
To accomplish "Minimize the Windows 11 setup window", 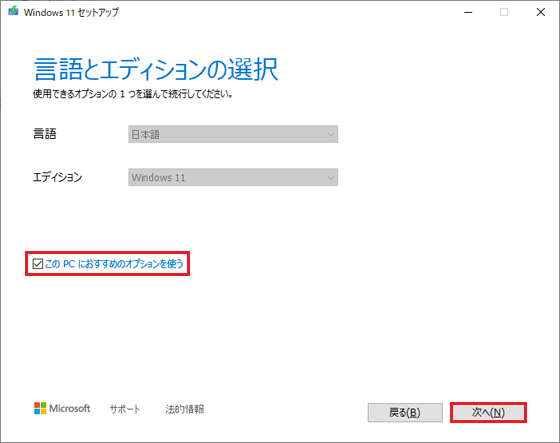I will (x=468, y=13).
